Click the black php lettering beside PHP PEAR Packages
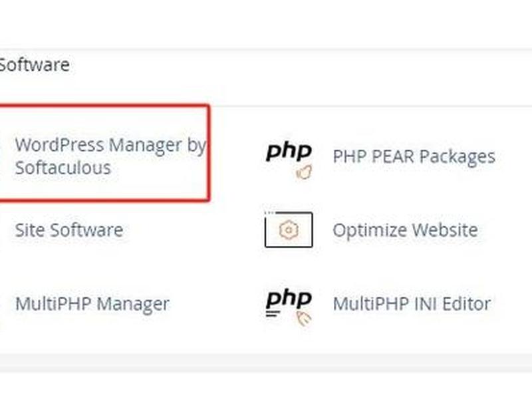Viewport: 532px width, 399px height. (x=289, y=152)
